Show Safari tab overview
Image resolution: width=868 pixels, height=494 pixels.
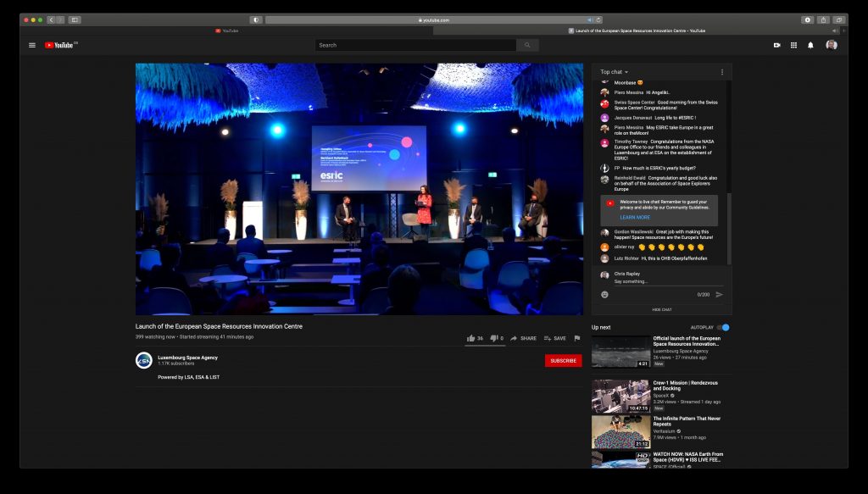click(x=839, y=20)
